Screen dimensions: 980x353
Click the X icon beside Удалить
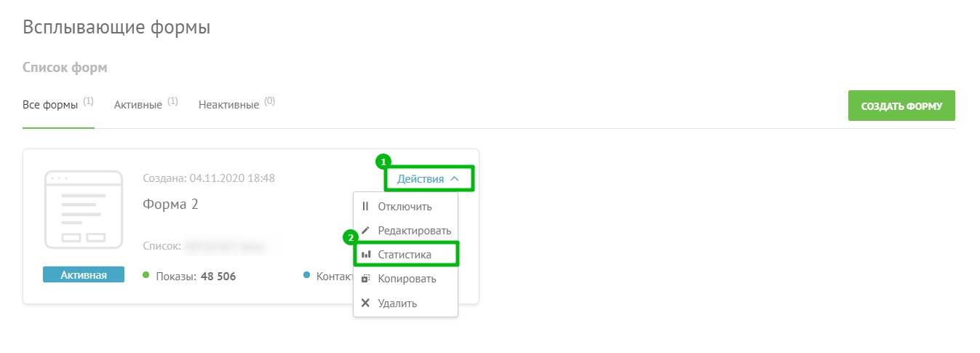click(x=366, y=303)
